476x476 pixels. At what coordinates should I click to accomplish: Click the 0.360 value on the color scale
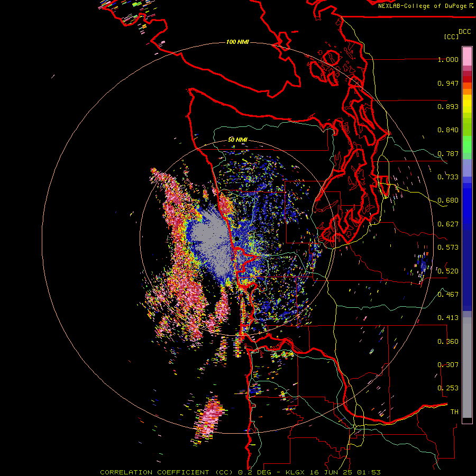click(448, 342)
